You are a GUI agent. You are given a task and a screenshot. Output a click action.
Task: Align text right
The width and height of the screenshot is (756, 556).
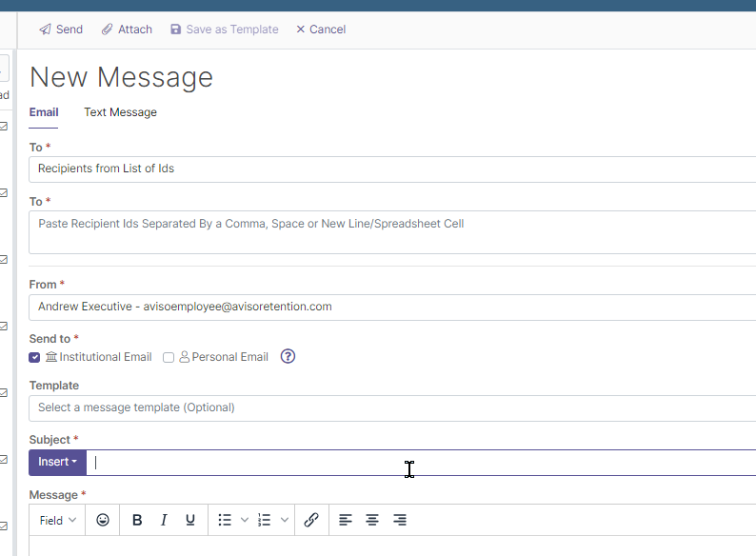point(400,520)
